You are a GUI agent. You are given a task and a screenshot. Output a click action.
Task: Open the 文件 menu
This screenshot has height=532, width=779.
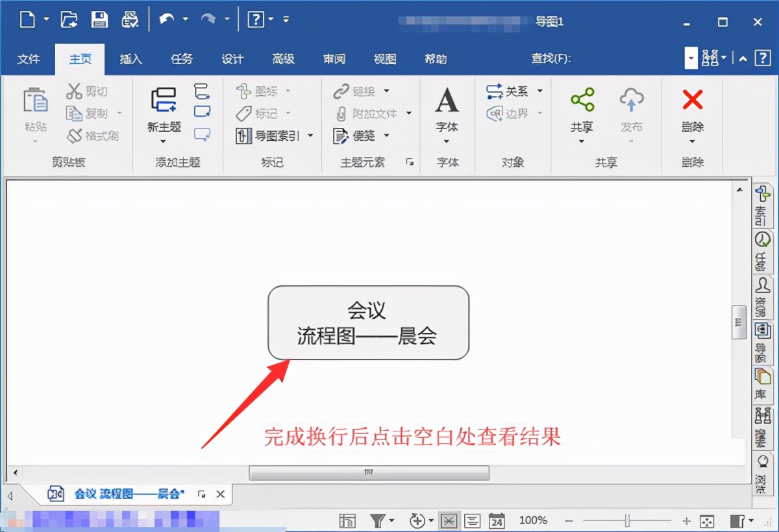pos(29,59)
